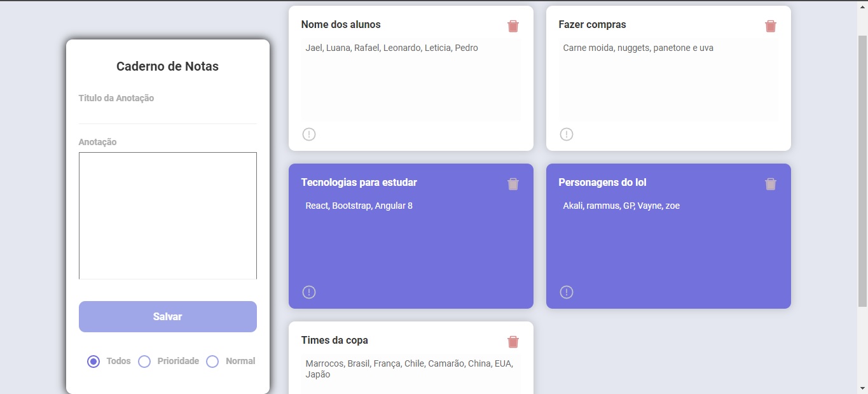Select the 'Prioridade' radio filter
Screen dimensions: 868x394
(x=144, y=362)
